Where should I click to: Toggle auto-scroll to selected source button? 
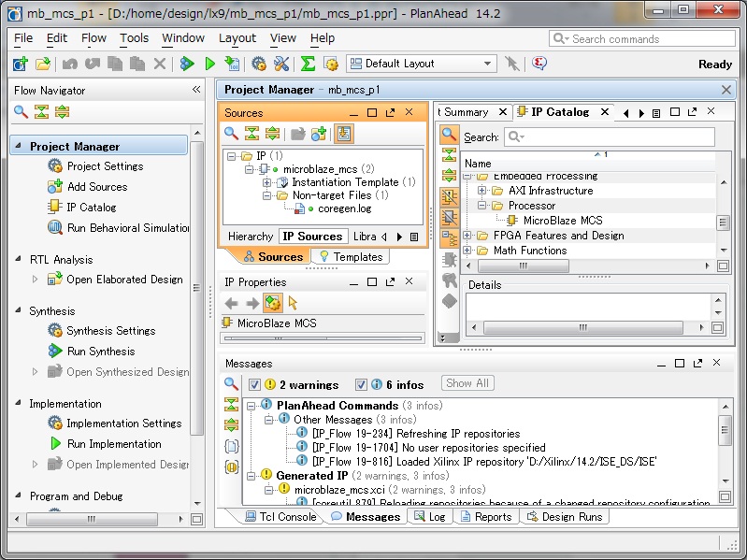343,134
